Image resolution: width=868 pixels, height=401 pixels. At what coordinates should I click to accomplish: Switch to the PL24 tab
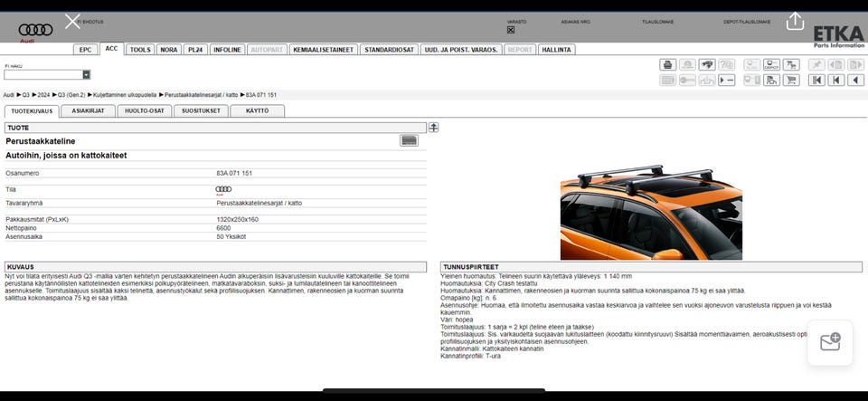point(195,49)
